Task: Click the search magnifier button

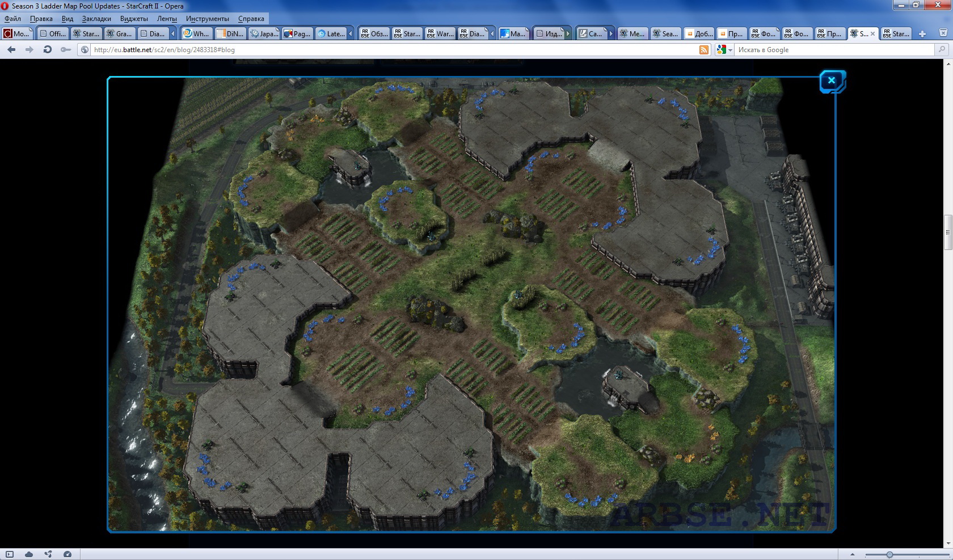Action: pyautogui.click(x=942, y=50)
